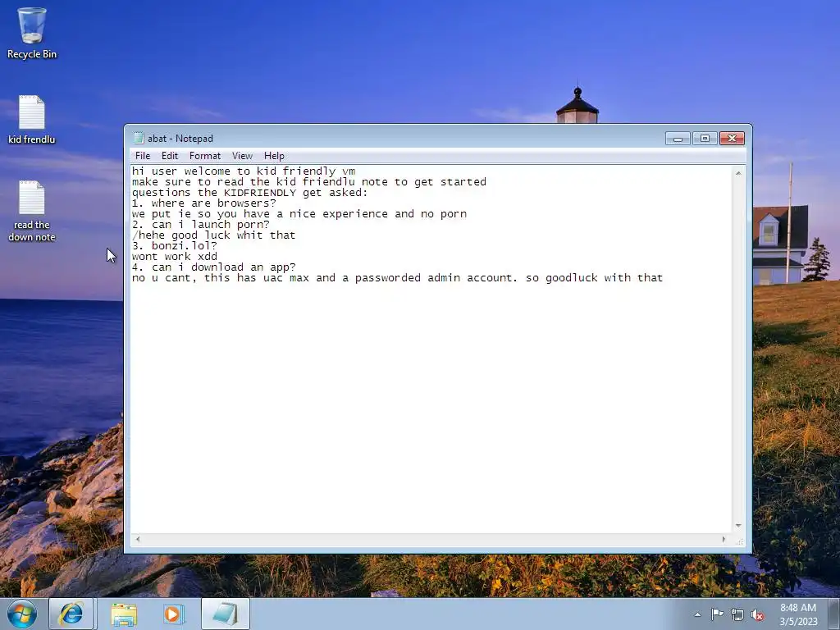Place cursor on '1. where are browsers?' line

(x=204, y=203)
